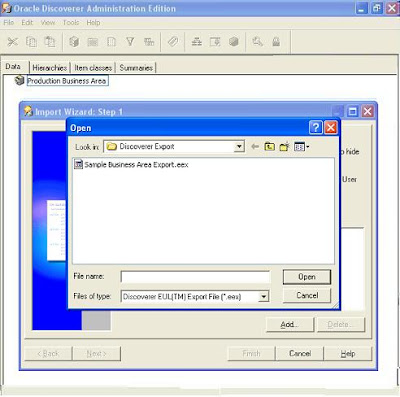
Task: Click the Sample Business Area Export file icon
Action: pos(78,164)
